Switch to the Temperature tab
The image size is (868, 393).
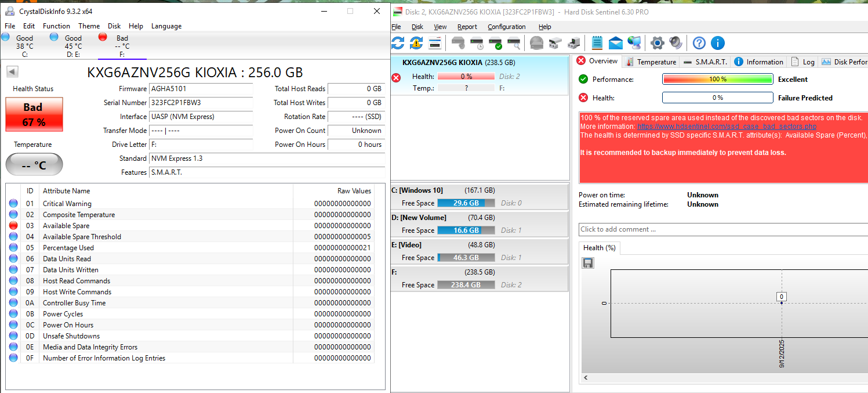[650, 62]
